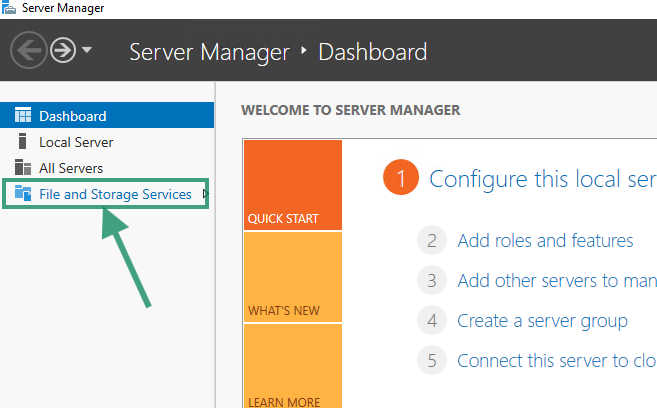
Task: Click the Server Manager breadcrumb text
Action: click(x=210, y=52)
